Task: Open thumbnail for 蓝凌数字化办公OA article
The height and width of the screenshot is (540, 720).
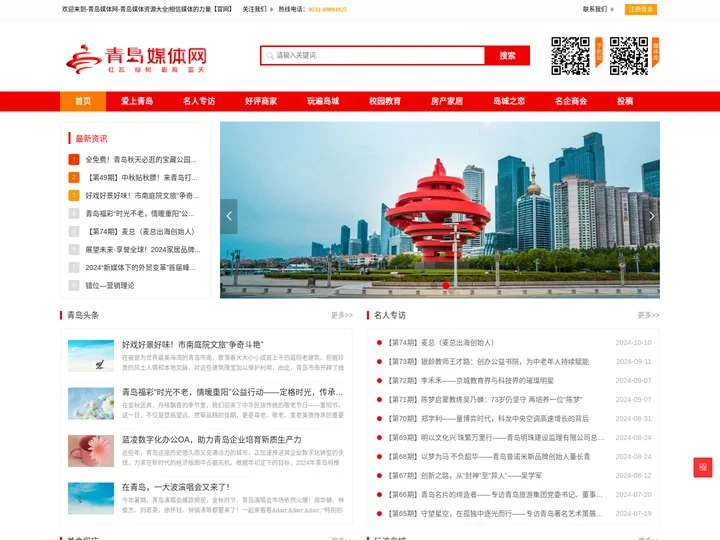Action: [x=91, y=451]
